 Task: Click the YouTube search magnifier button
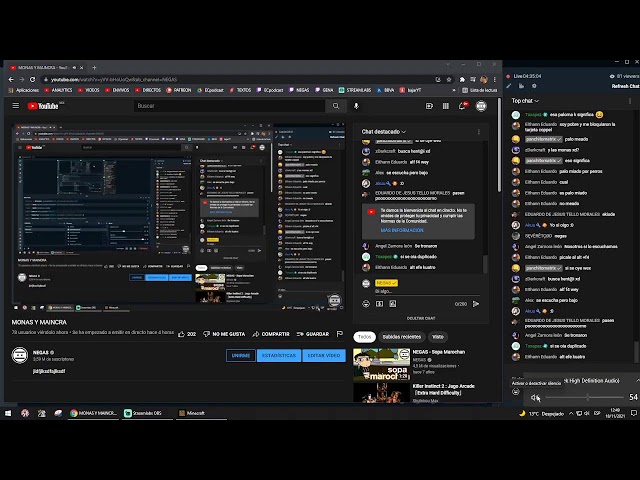[x=336, y=106]
